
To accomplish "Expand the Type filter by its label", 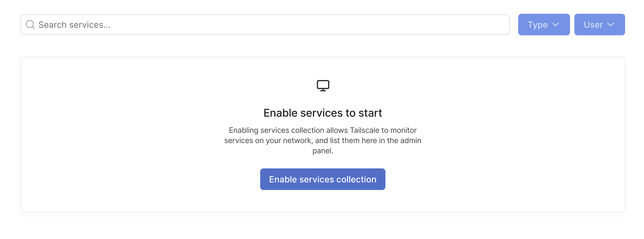I will click(538, 25).
